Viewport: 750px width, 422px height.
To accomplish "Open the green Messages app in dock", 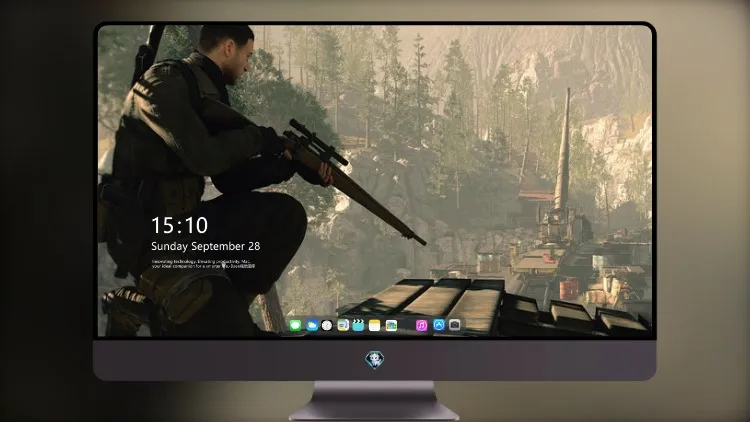I will pos(295,325).
